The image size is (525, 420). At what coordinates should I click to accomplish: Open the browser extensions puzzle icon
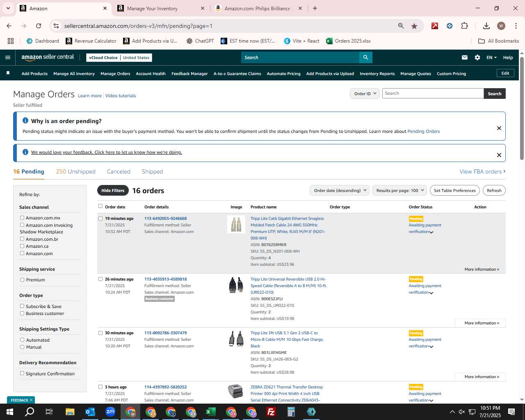pos(465,26)
